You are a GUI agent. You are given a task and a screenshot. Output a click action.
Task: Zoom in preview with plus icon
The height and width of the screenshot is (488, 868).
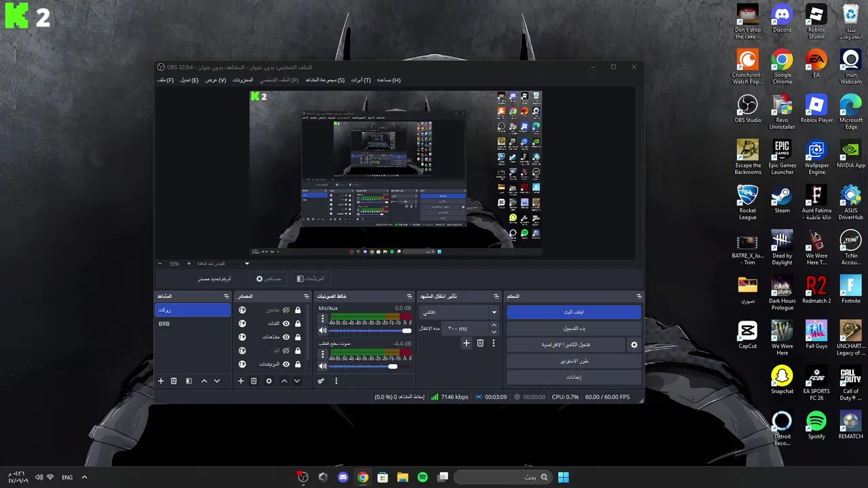point(189,263)
